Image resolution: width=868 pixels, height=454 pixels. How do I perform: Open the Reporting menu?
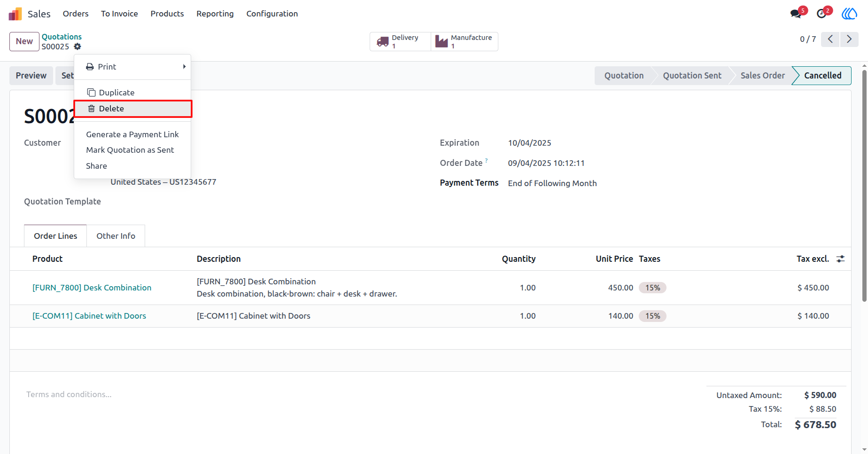(x=215, y=14)
